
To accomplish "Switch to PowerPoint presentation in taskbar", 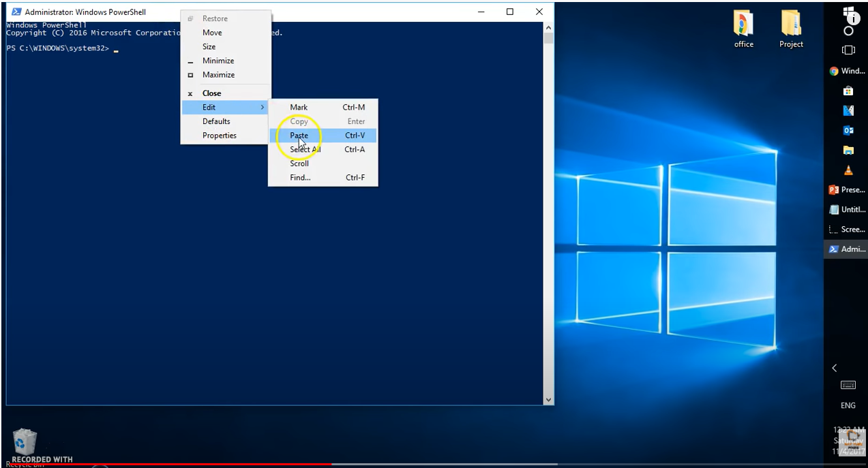I will [x=847, y=190].
